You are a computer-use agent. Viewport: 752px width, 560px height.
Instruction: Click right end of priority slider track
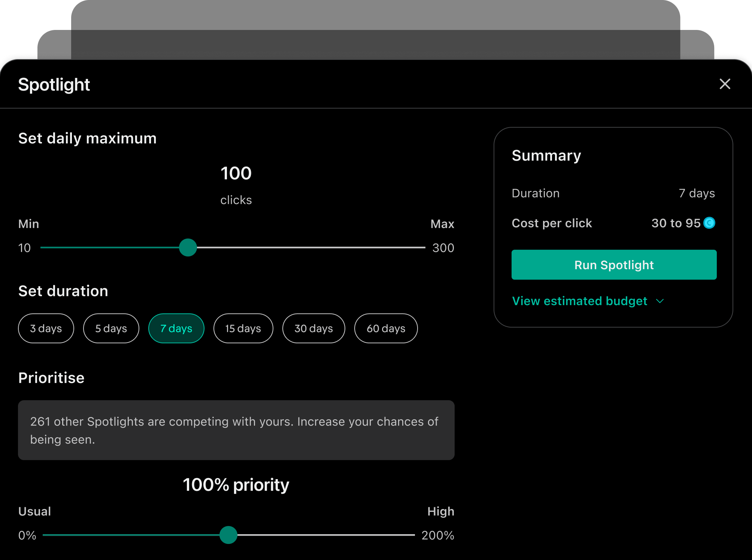coord(411,535)
